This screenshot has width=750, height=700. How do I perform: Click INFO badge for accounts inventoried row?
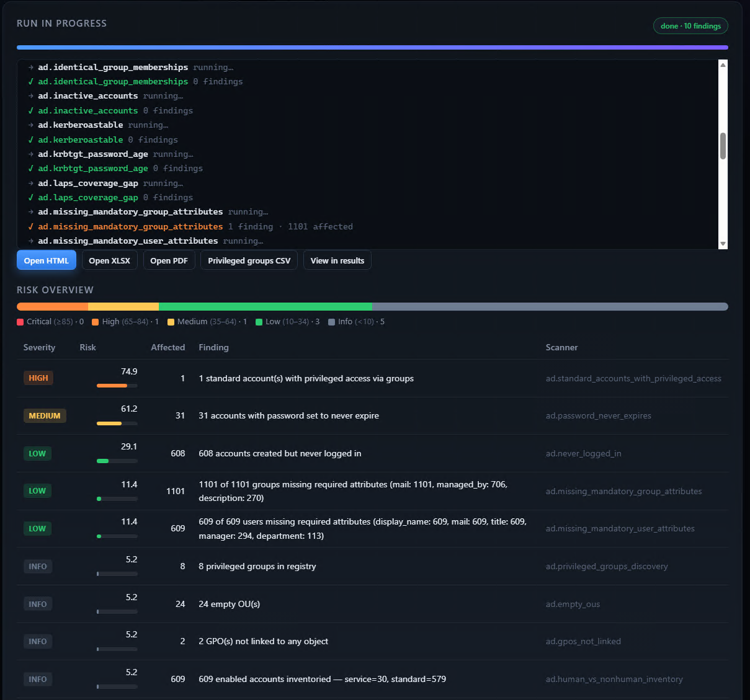(x=38, y=680)
